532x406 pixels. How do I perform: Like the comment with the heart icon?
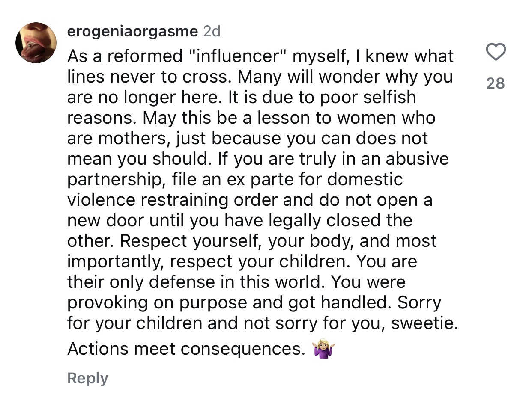coord(496,53)
